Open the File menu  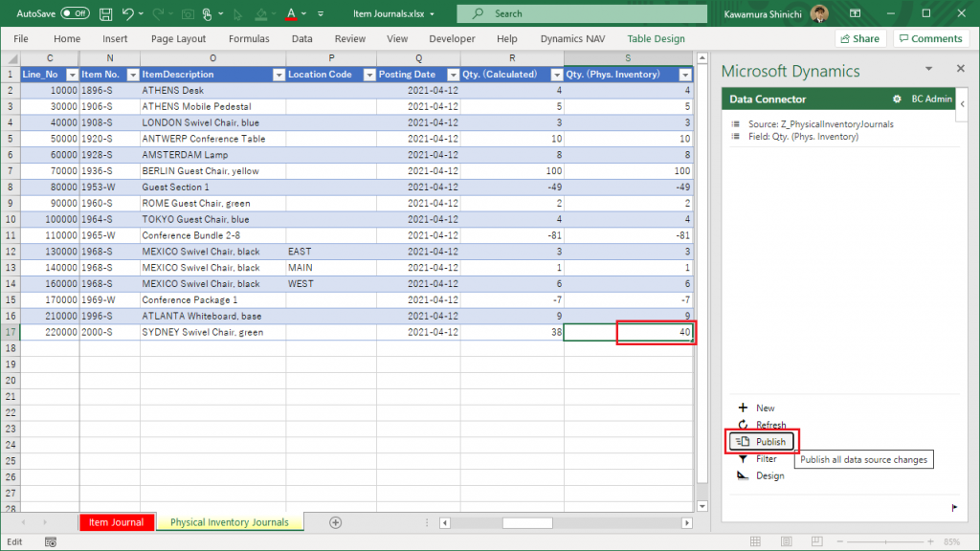[x=21, y=38]
